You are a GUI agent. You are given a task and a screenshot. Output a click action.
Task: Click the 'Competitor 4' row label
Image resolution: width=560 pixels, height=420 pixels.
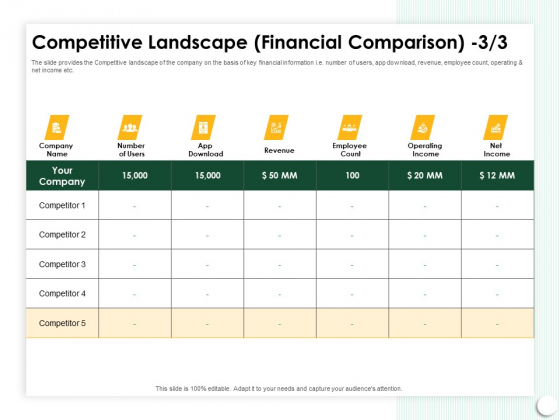pos(62,294)
